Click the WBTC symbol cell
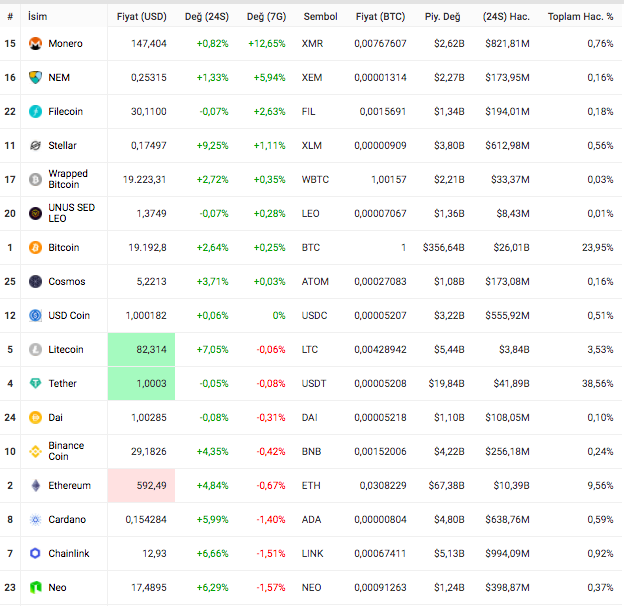624x606 pixels. (x=315, y=179)
